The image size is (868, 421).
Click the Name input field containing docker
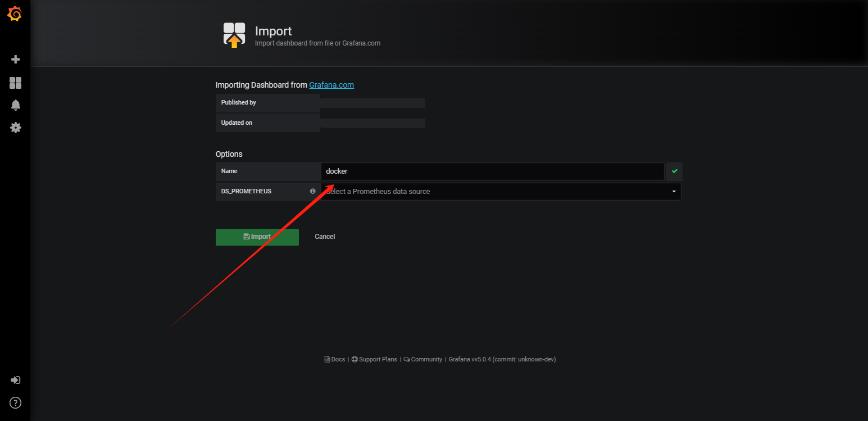(x=492, y=171)
